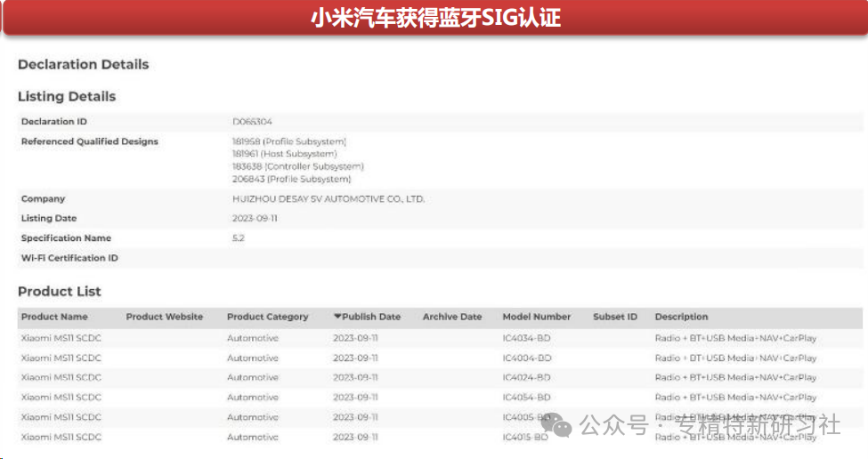The image size is (868, 459).
Task: Select 181958 (Profile Subsystem) entry
Action: click(x=289, y=141)
